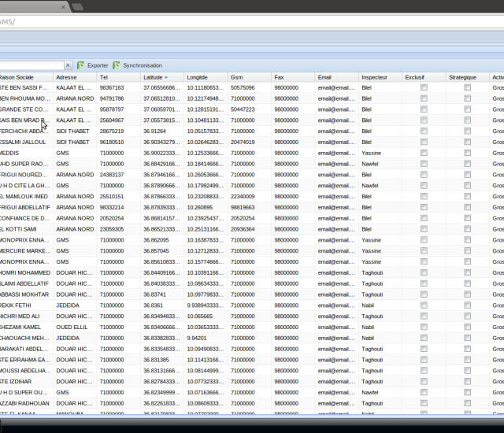Viewport: 504px width, 433px height.
Task: Sort by Inspecteur column header
Action: click(x=374, y=77)
